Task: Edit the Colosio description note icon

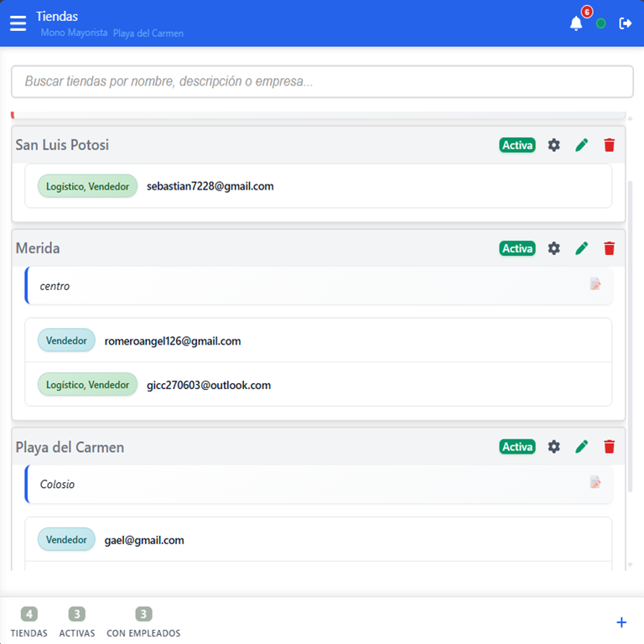Action: point(595,483)
